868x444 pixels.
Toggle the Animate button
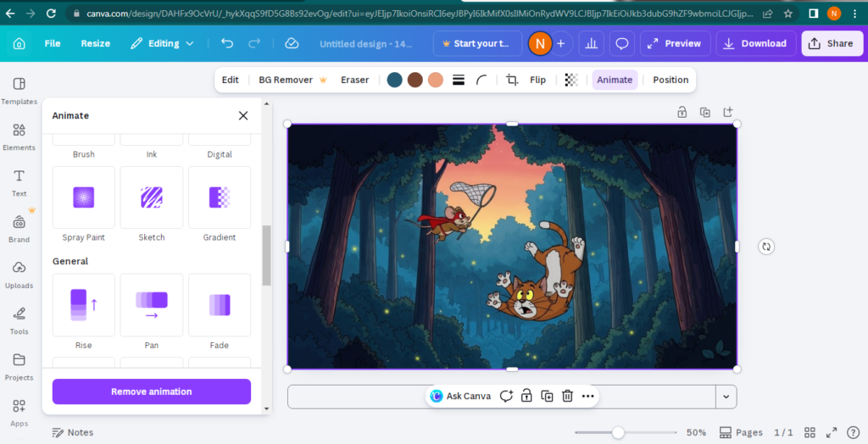(x=615, y=80)
